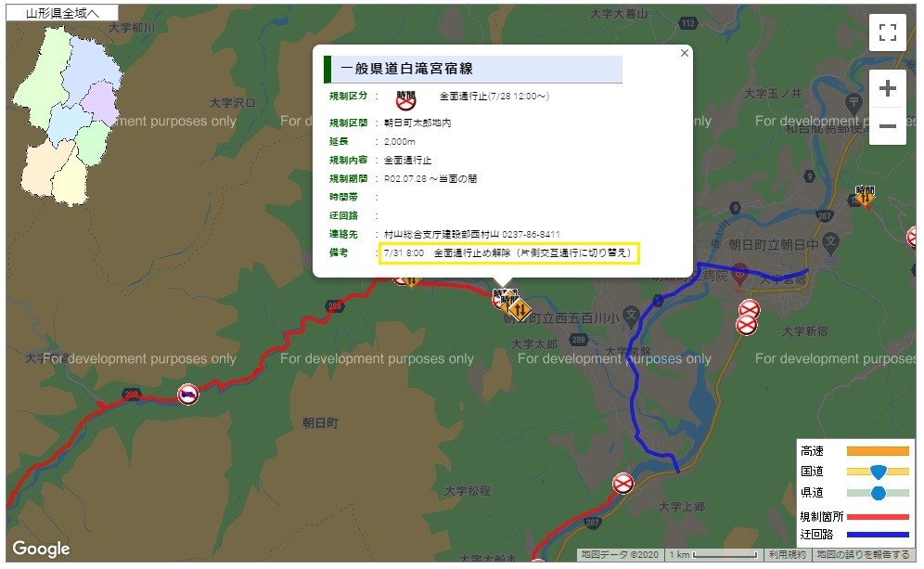The image size is (924, 569).
Task: Click the red 規制箇所 legend swatch
Action: click(878, 517)
